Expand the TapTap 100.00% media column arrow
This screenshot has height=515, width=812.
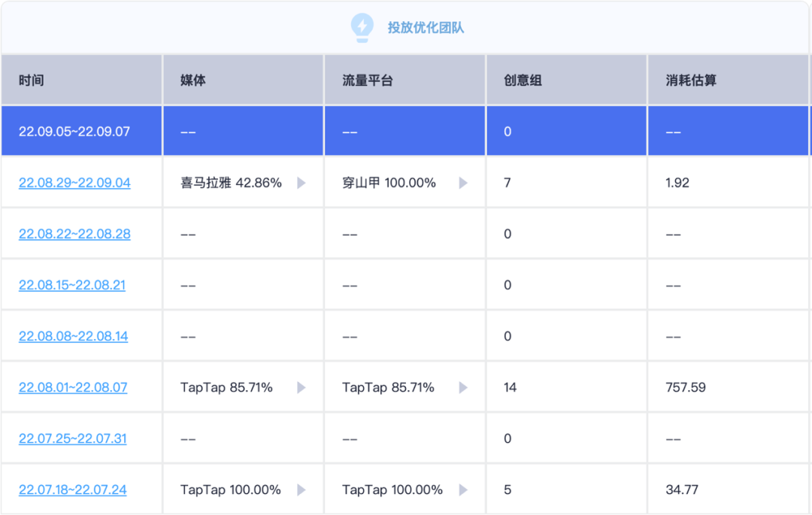[x=301, y=490]
